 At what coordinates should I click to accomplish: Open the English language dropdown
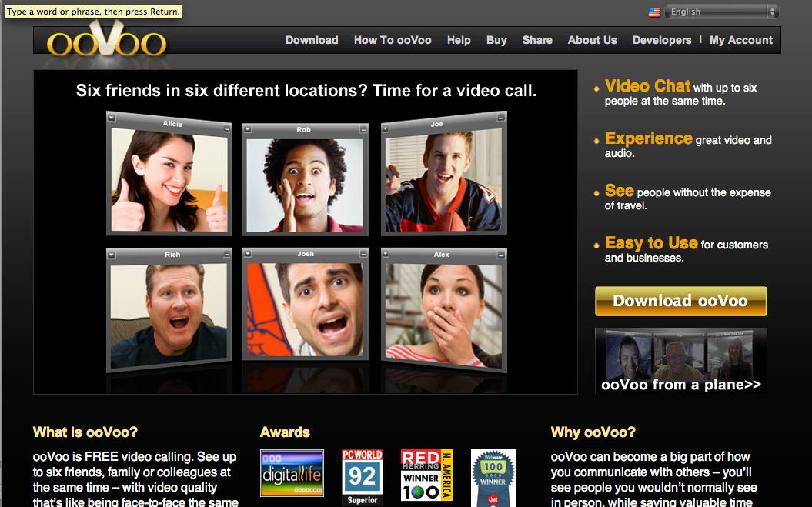pyautogui.click(x=722, y=12)
